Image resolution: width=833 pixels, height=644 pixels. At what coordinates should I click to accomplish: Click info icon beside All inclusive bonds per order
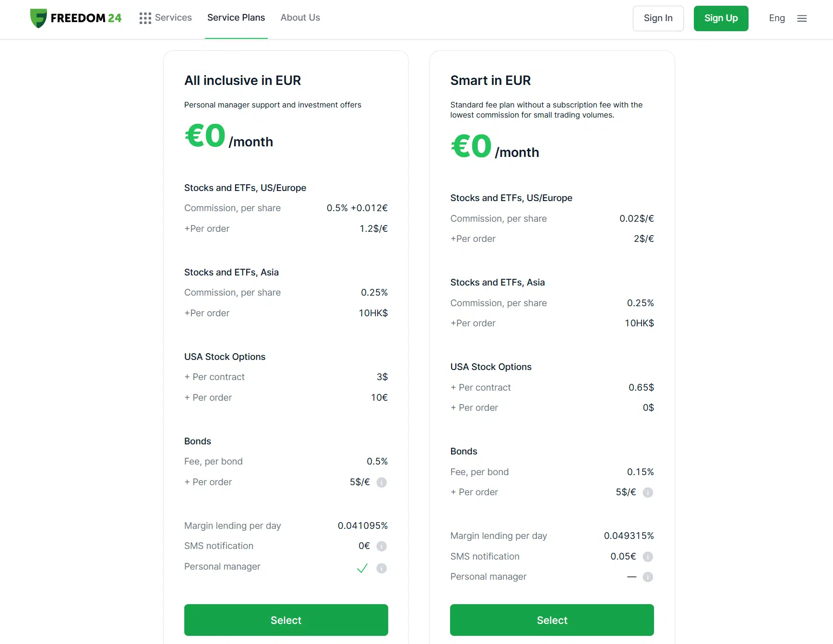(x=381, y=482)
